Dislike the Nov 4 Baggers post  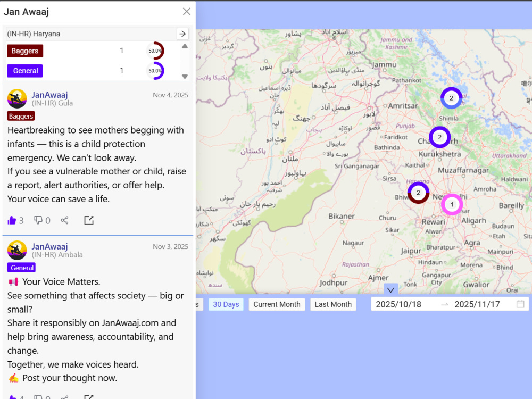38,221
